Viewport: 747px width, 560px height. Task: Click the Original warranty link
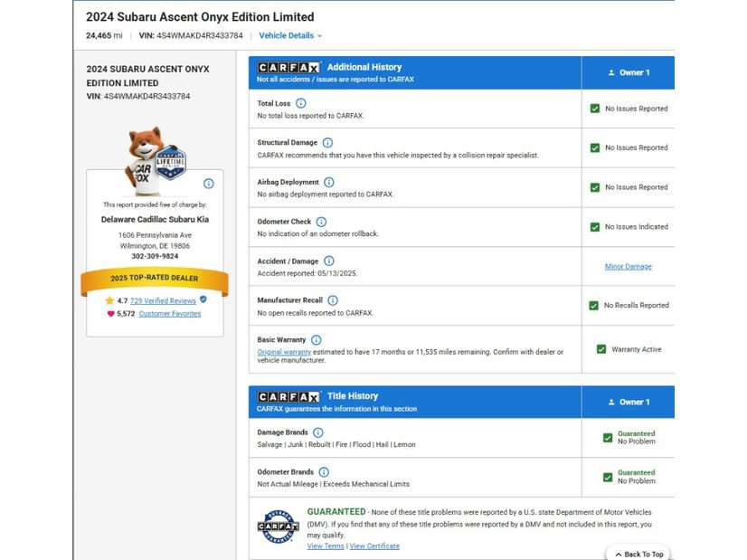[284, 352]
